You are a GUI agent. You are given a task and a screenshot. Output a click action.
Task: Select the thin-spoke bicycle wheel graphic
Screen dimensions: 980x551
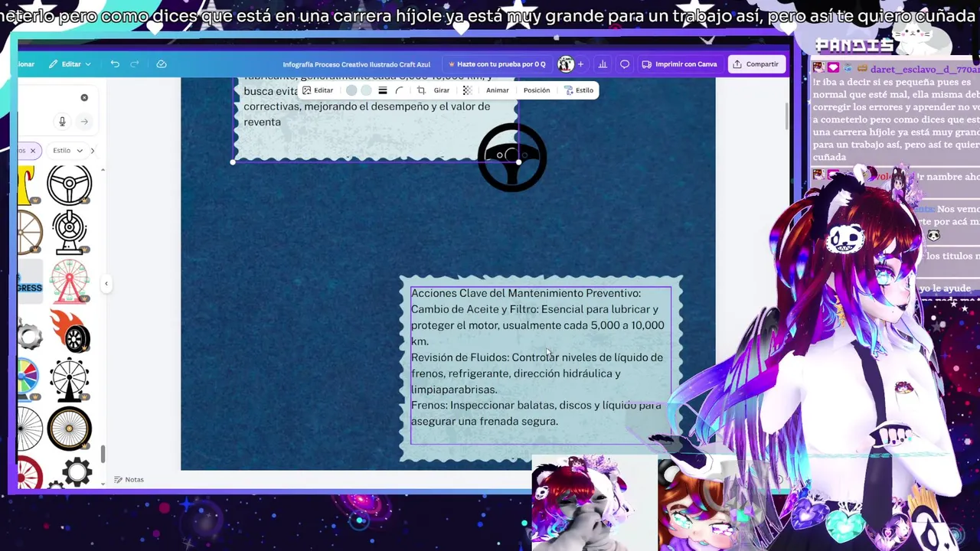coord(30,429)
